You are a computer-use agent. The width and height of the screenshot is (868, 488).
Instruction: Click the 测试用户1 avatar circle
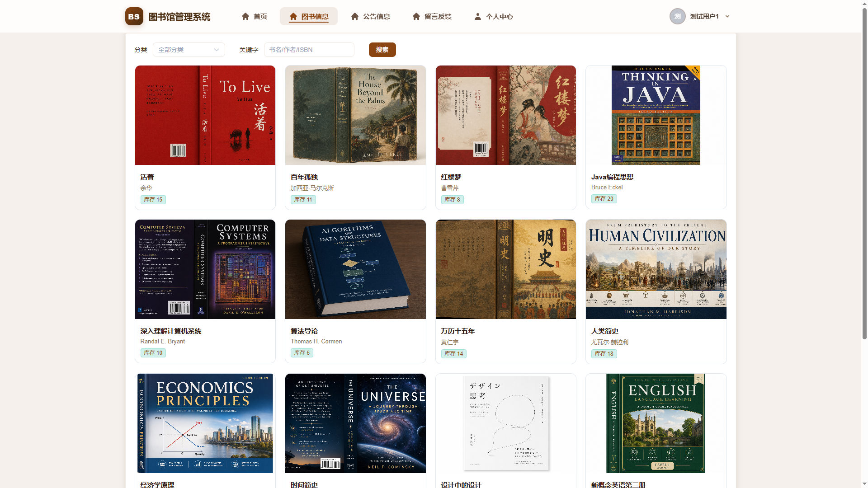click(677, 16)
